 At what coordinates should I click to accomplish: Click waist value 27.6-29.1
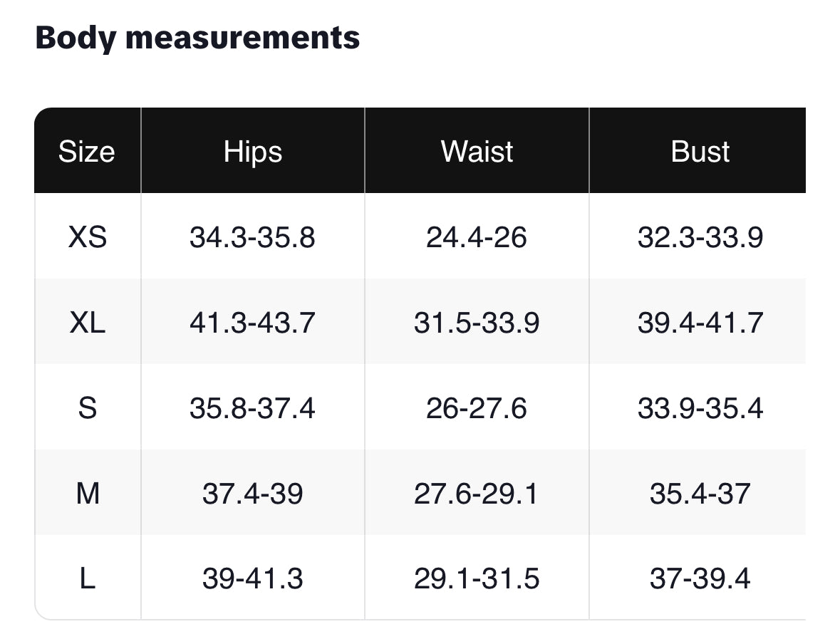click(x=477, y=493)
